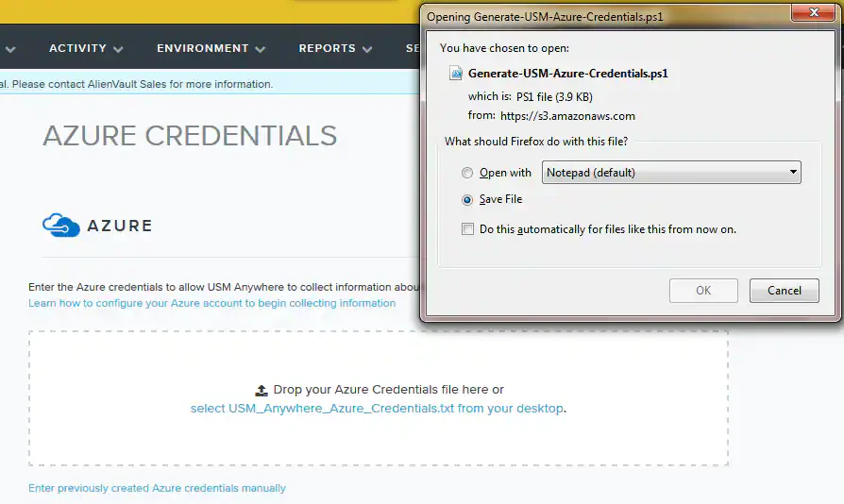Viewport: 844px width, 504px height.
Task: Enable Do this automatically for files checkbox
Action: coord(467,229)
